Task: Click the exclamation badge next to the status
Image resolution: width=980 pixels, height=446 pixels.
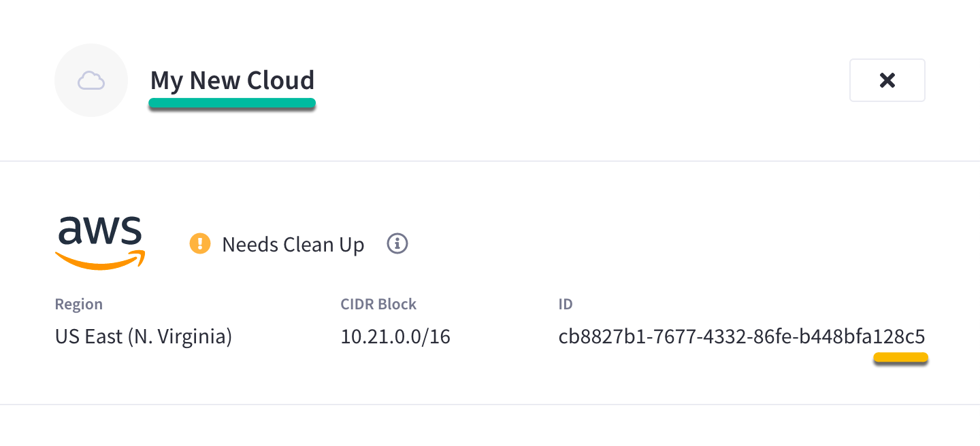Action: [199, 243]
